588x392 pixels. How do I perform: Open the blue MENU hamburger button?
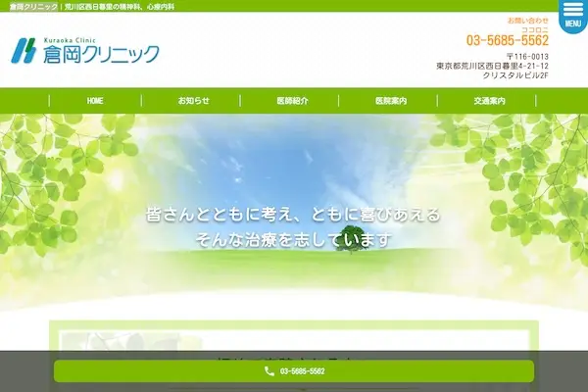(x=572, y=16)
